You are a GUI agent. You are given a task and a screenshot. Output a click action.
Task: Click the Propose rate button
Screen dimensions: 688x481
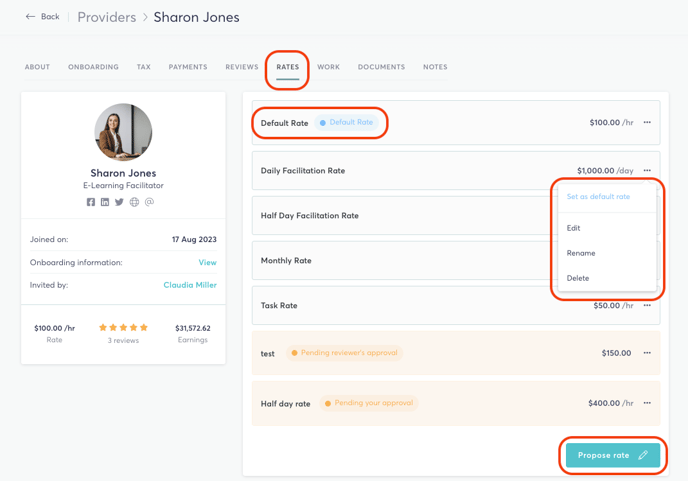click(x=613, y=455)
